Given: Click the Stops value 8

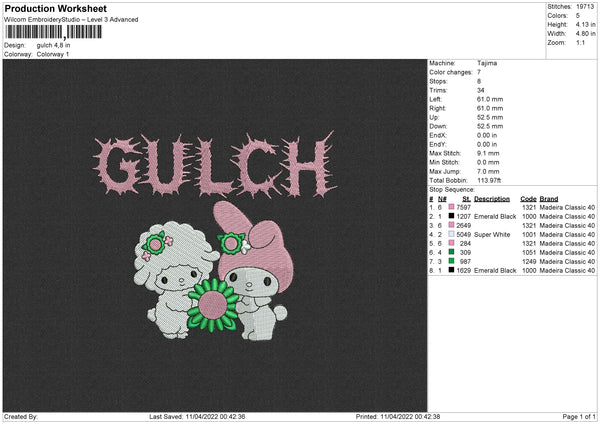Looking at the screenshot, I should tap(479, 81).
